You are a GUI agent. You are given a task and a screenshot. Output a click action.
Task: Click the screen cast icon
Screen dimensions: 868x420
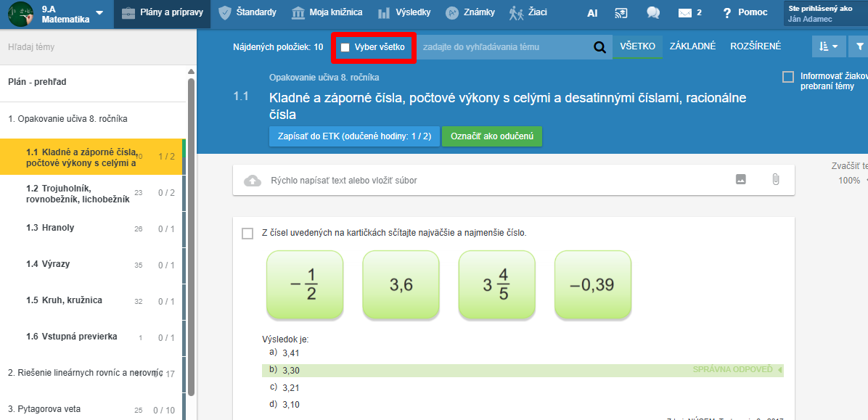pyautogui.click(x=621, y=13)
